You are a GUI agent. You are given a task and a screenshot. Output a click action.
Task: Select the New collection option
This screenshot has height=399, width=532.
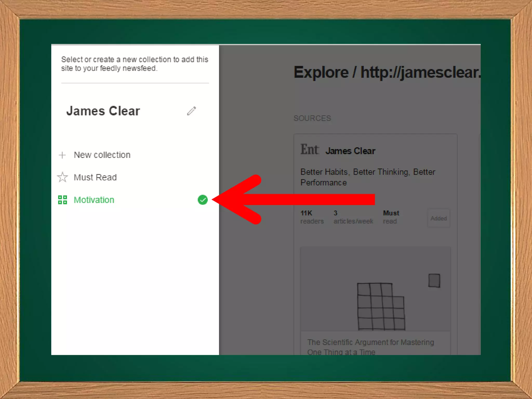(x=102, y=155)
